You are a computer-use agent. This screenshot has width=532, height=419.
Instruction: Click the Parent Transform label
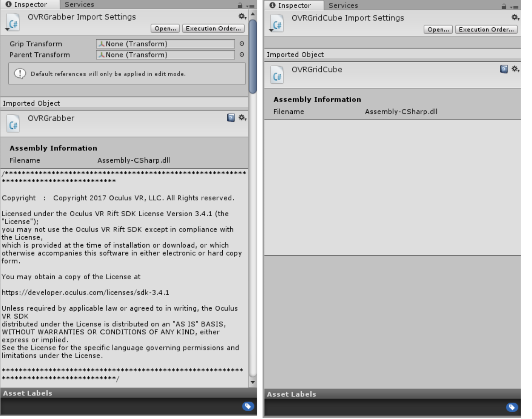click(x=39, y=55)
